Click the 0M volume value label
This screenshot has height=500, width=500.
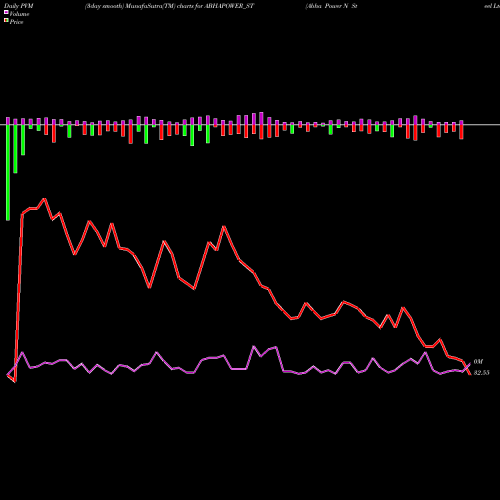pos(478,362)
